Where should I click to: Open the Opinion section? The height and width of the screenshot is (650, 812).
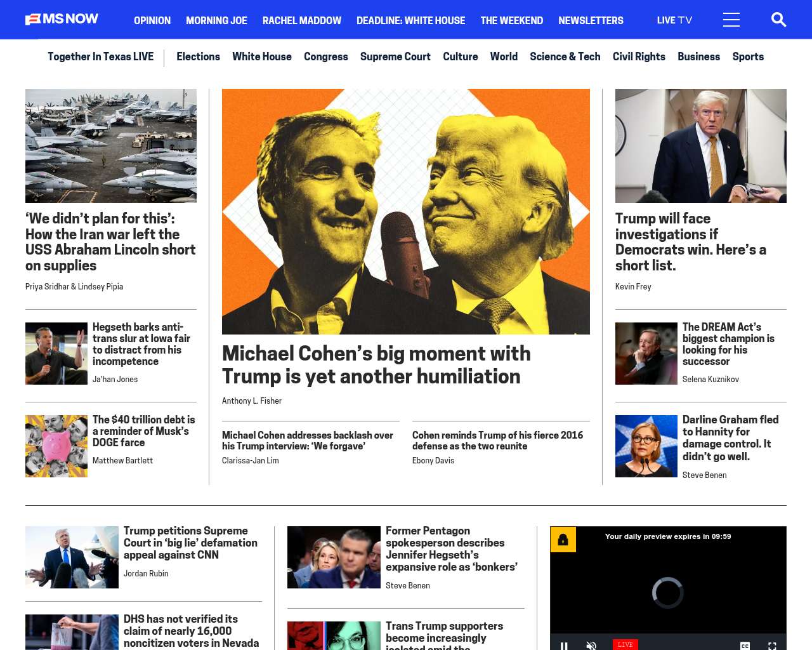pos(152,20)
